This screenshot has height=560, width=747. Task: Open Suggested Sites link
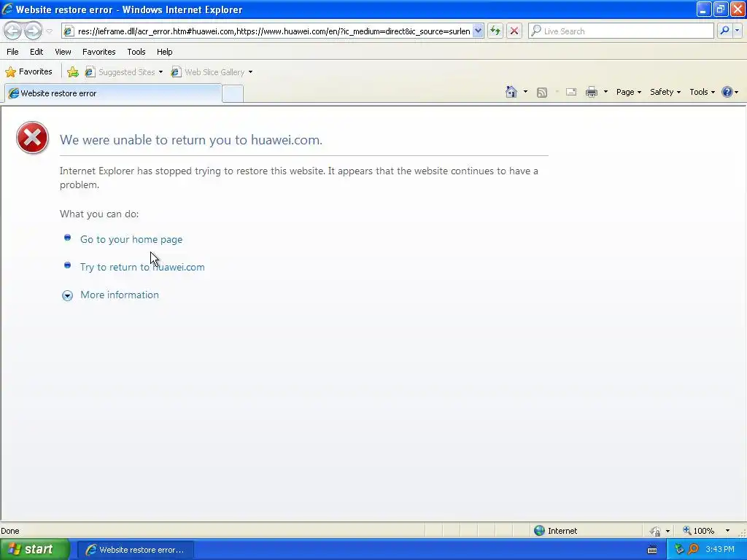[121, 72]
